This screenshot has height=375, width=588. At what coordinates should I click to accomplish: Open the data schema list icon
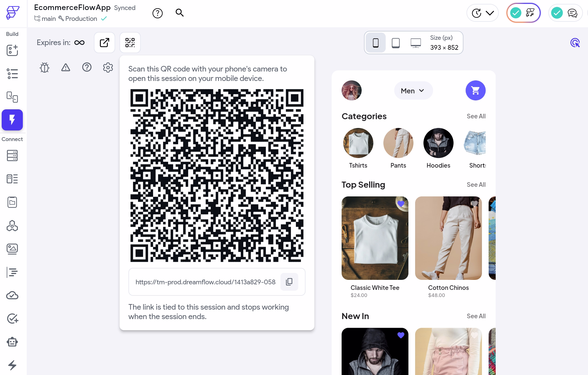[12, 179]
